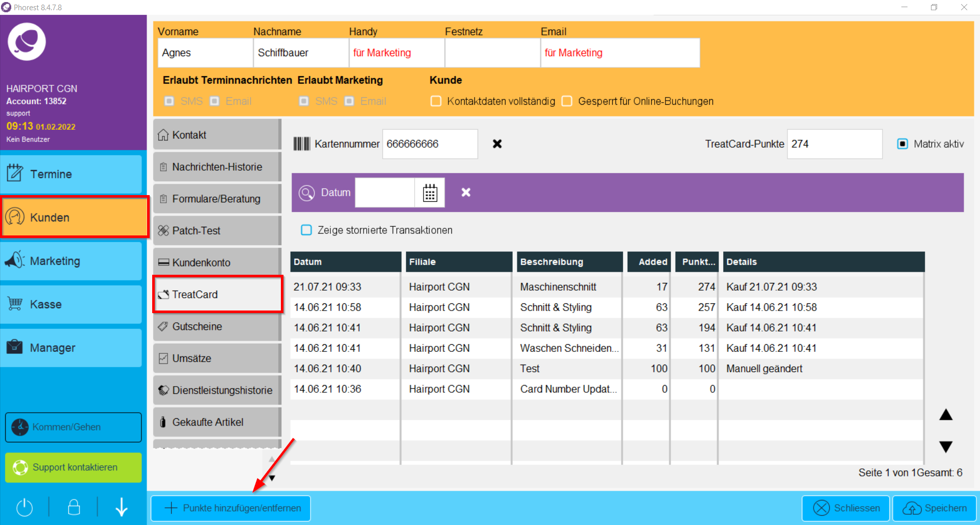980x525 pixels.
Task: Click the Kartennummer field 666666666
Action: pyautogui.click(x=430, y=144)
